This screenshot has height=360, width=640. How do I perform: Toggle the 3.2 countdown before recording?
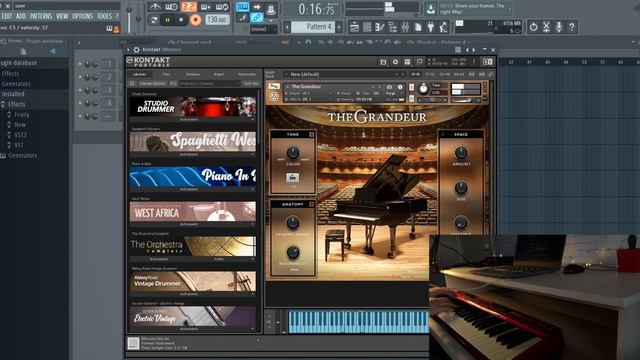pyautogui.click(x=189, y=7)
